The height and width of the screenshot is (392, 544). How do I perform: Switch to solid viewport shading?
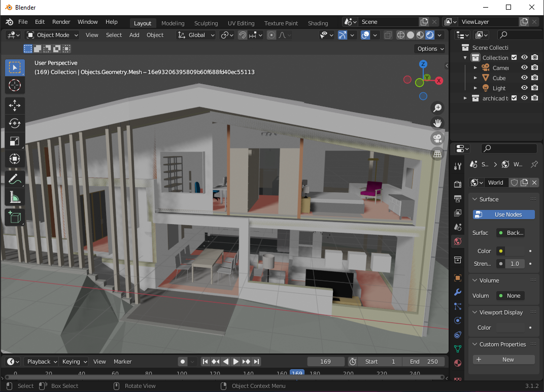pyautogui.click(x=411, y=35)
